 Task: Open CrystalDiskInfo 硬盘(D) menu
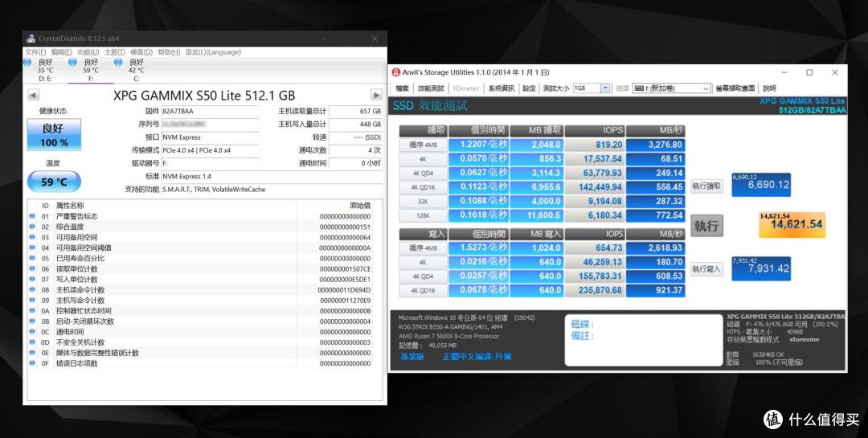[x=141, y=52]
